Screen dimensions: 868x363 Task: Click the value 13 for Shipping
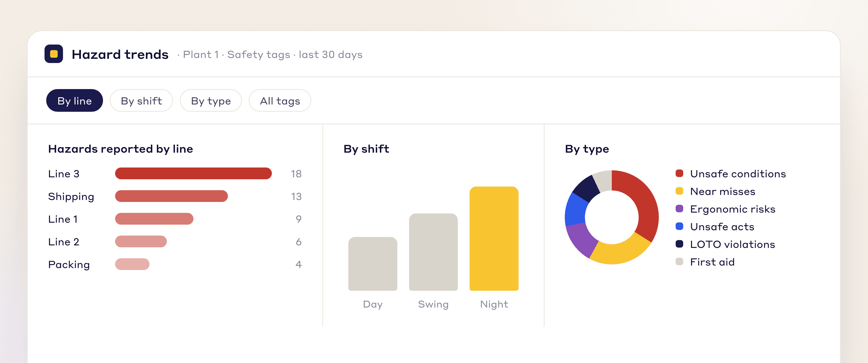click(x=296, y=196)
